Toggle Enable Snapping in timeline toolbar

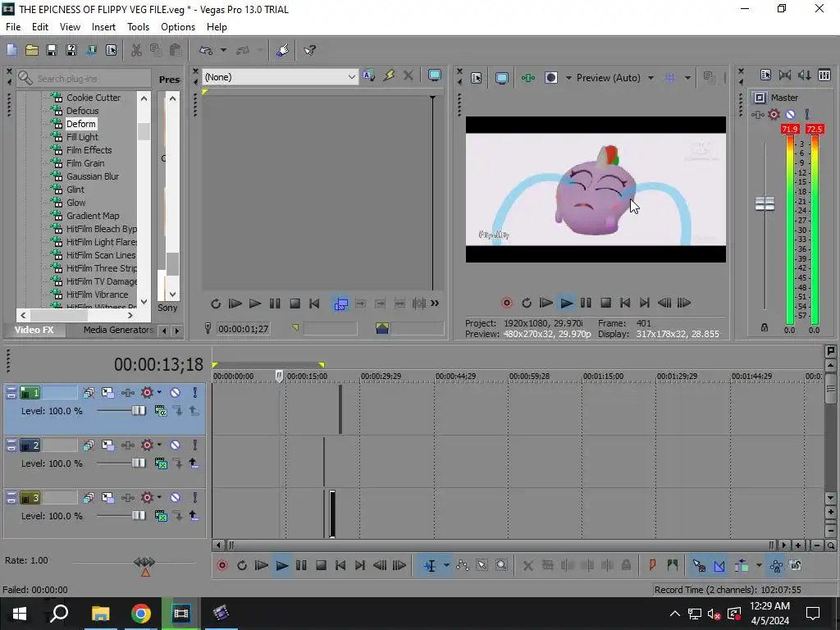point(699,565)
